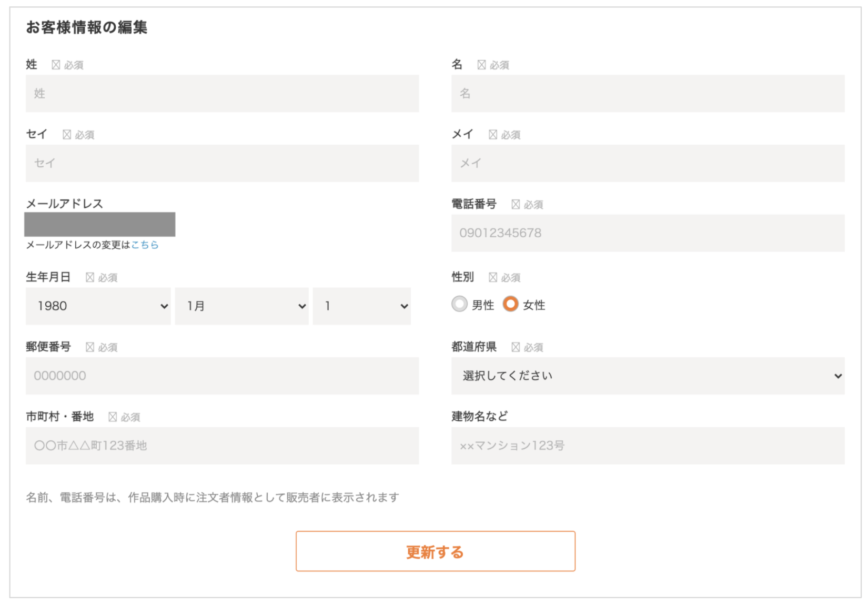Image resolution: width=868 pixels, height=605 pixels.
Task: Select the 男性 radio button
Action: pos(459,304)
